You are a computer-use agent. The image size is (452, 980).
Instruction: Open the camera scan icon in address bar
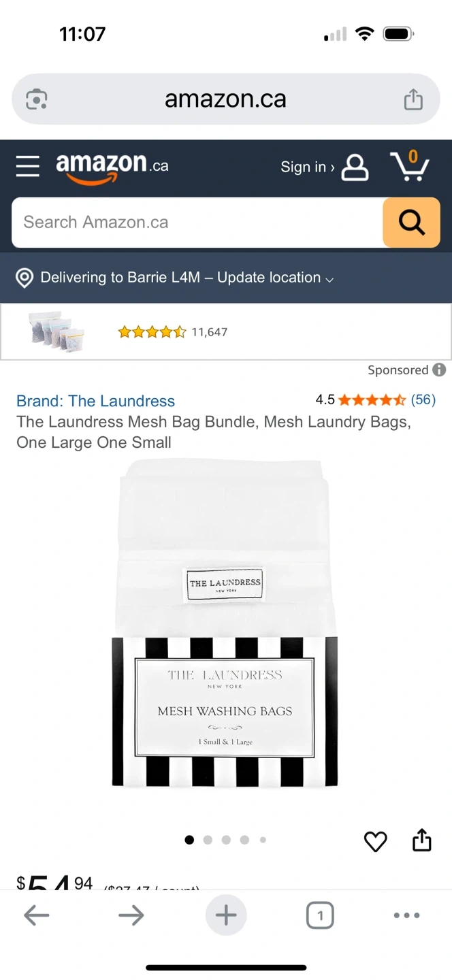point(37,99)
